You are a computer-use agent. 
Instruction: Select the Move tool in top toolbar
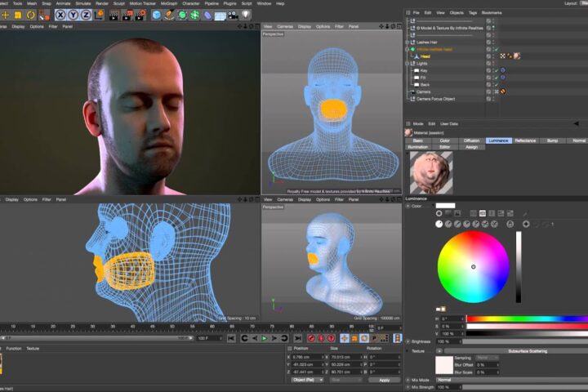[5, 15]
